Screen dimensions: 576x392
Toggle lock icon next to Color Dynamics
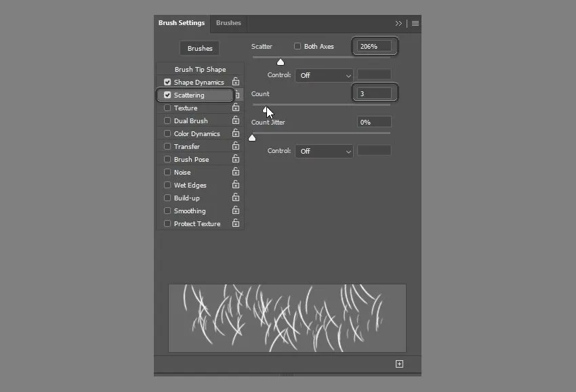236,133
